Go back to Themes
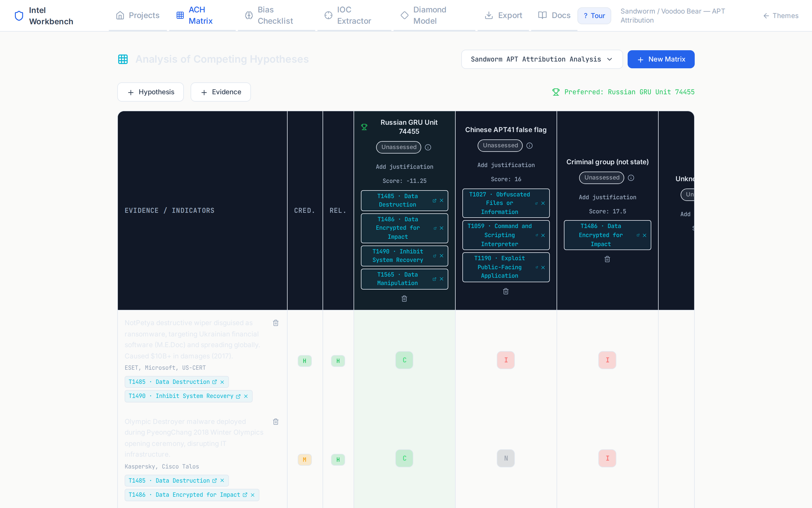The width and height of the screenshot is (812, 508). pos(781,16)
